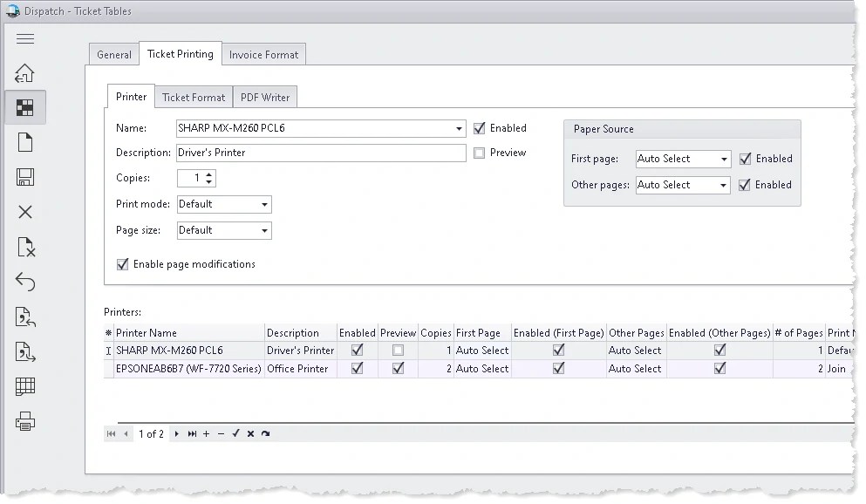Viewport: 866px width, 504px height.
Task: Click the printer icon in the sidebar
Action: [25, 421]
